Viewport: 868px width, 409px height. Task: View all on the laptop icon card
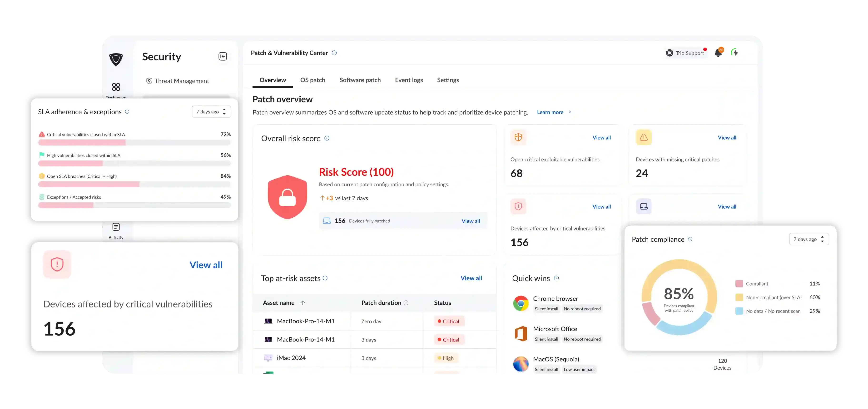coord(727,207)
